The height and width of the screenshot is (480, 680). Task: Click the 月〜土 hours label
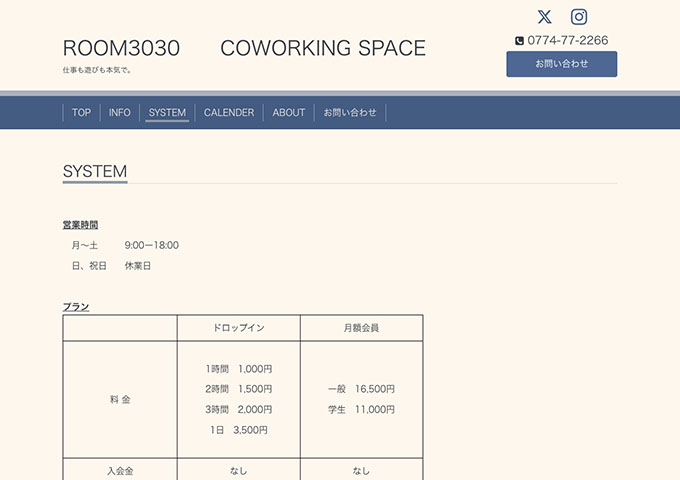click(x=85, y=245)
